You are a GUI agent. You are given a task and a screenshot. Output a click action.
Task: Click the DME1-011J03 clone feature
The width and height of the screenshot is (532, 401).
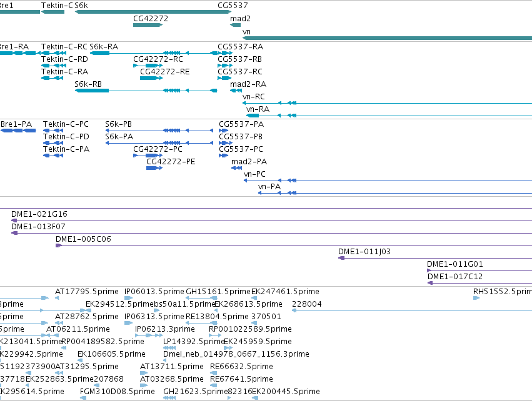[x=435, y=259]
